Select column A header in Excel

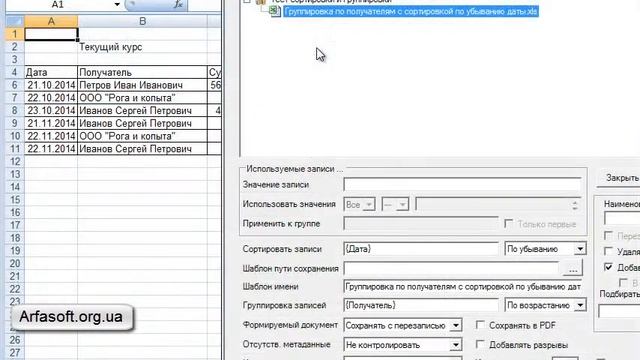coord(51,21)
